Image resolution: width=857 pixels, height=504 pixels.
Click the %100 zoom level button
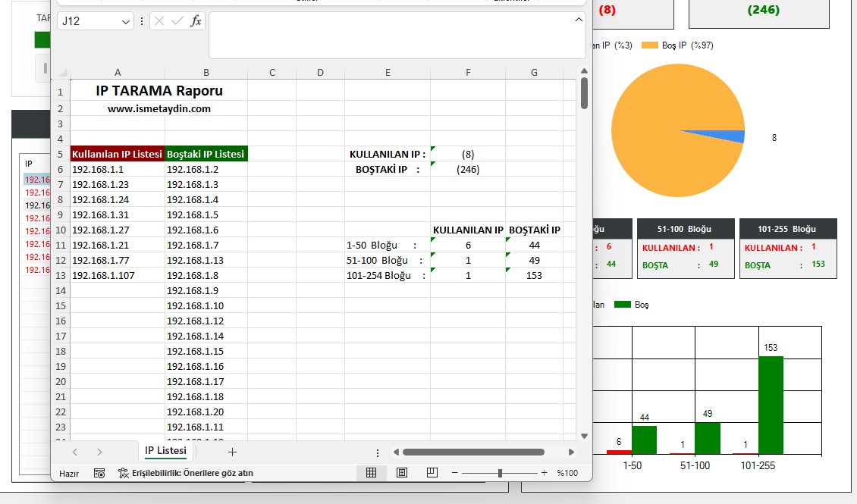pyautogui.click(x=567, y=473)
